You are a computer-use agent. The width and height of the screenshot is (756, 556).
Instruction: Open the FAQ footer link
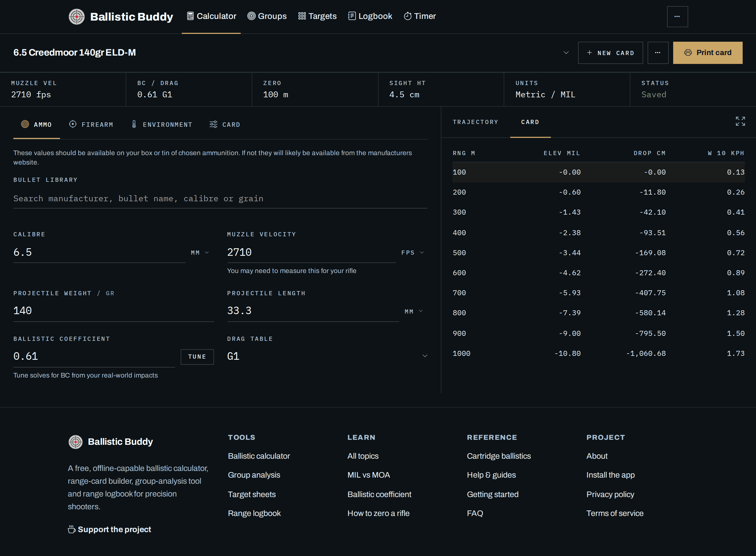(x=475, y=513)
